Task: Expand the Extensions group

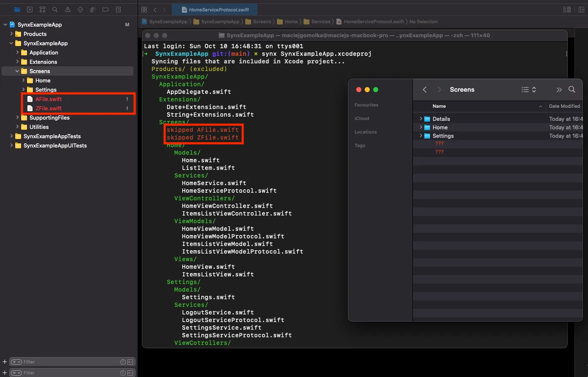Action: tap(17, 62)
